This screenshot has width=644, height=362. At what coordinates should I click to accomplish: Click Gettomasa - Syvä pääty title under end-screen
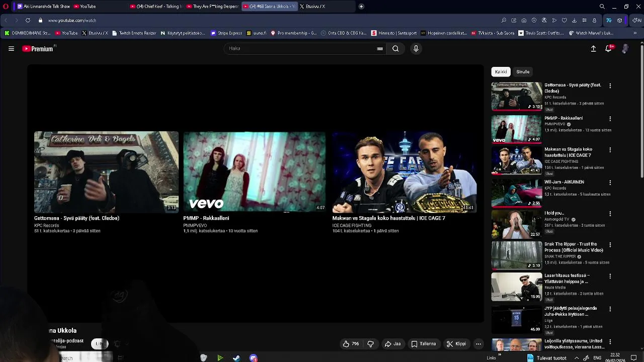[x=76, y=218]
